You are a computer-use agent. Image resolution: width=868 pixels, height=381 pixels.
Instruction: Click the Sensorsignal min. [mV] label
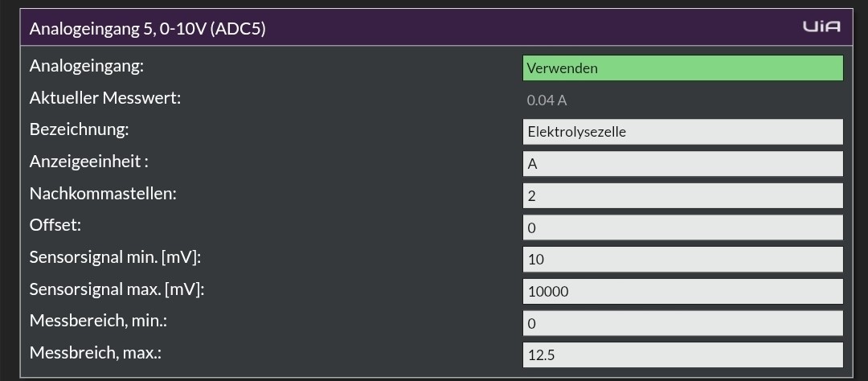click(x=115, y=257)
